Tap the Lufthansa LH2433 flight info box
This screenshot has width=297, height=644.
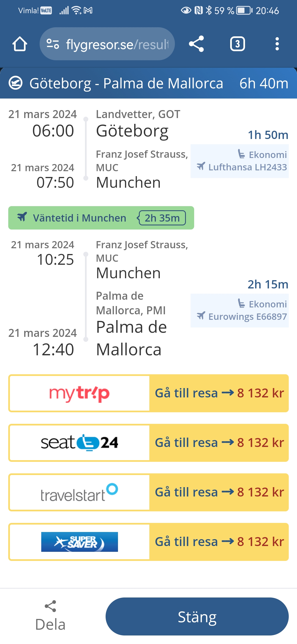coord(240,161)
